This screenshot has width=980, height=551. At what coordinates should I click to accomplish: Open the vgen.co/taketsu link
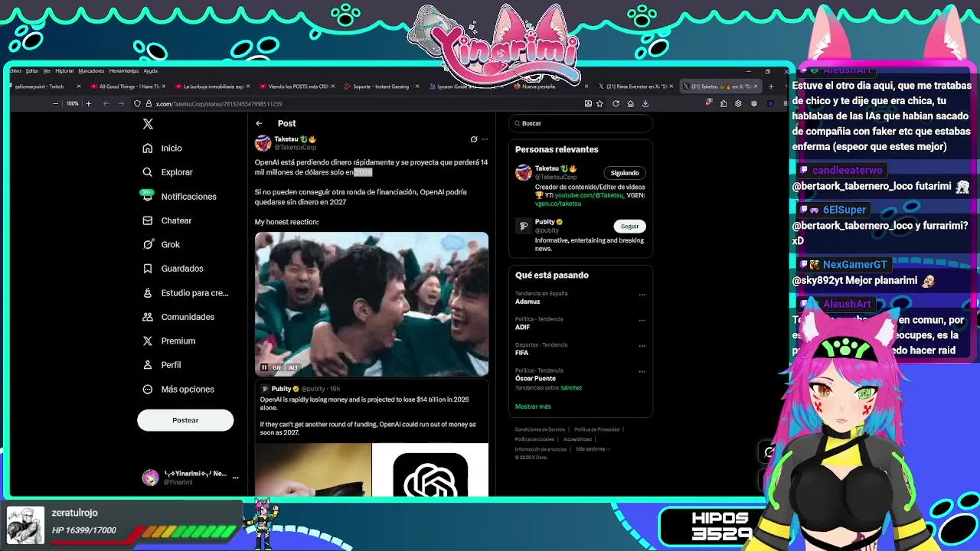point(558,204)
